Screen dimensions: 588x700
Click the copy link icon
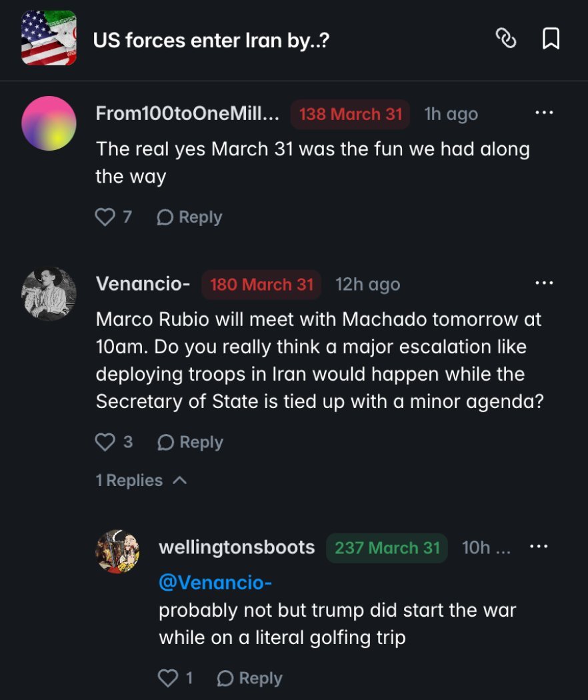click(x=507, y=40)
